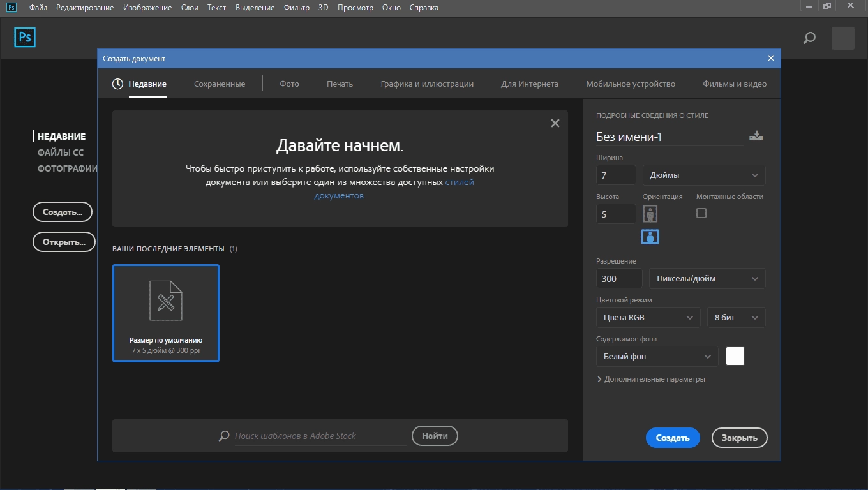This screenshot has height=490, width=868.
Task: Click the Ширина width input field
Action: [616, 175]
